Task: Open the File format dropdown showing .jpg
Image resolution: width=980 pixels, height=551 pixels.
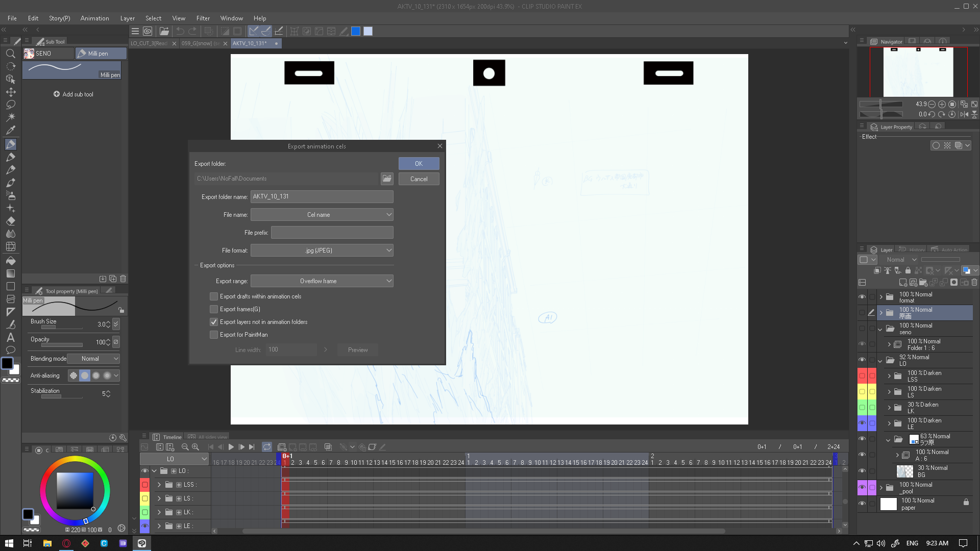Action: pos(322,250)
